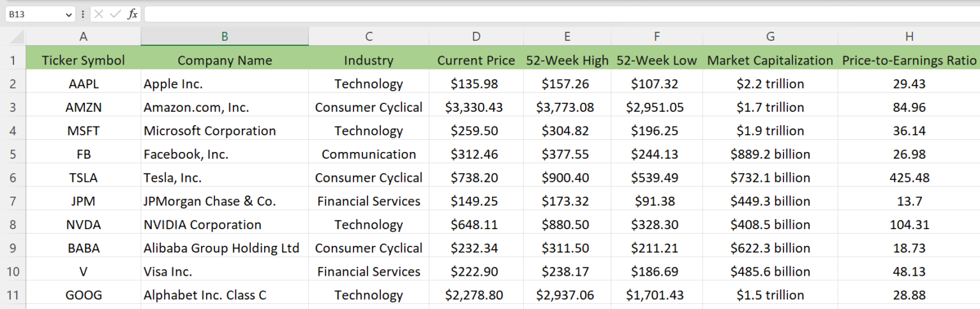
Task: Select row 2 header
Action: coord(13,84)
